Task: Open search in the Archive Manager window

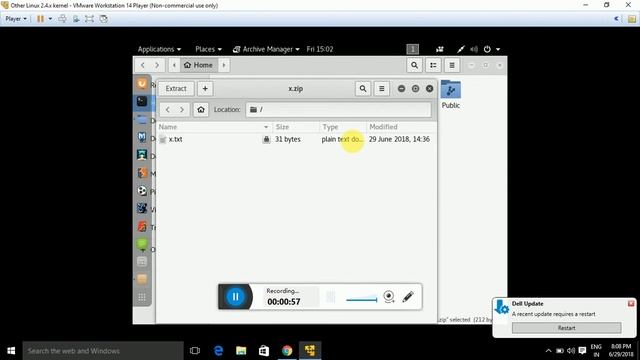Action: coord(363,89)
